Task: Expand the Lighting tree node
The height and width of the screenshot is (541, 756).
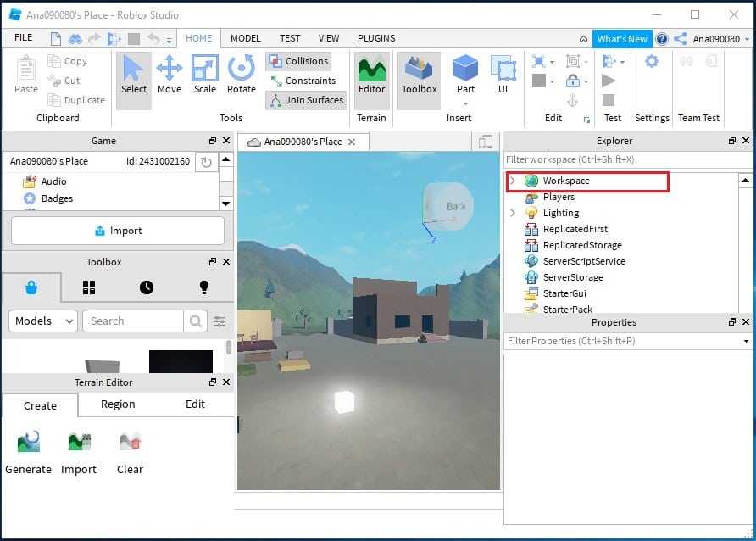Action: [x=512, y=213]
